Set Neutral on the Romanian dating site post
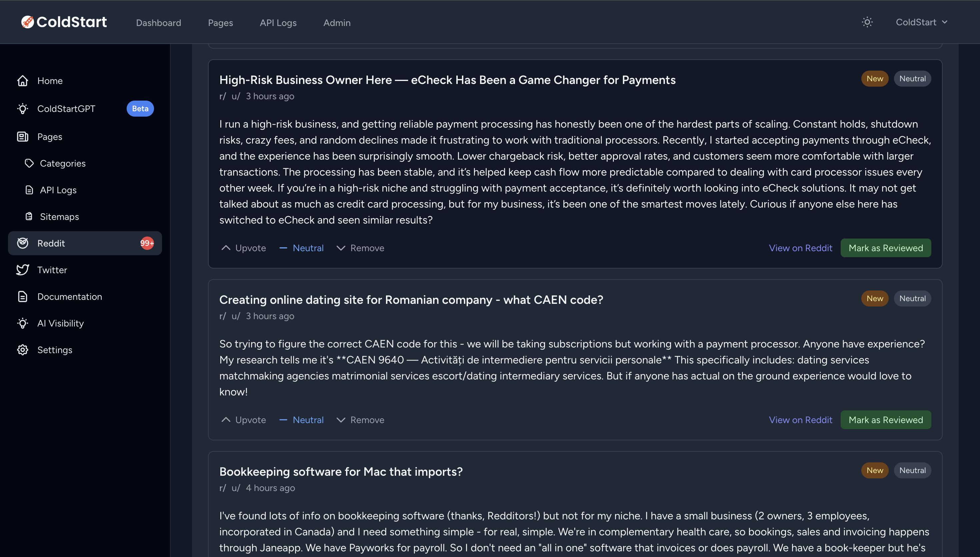The image size is (980, 557). click(x=301, y=420)
